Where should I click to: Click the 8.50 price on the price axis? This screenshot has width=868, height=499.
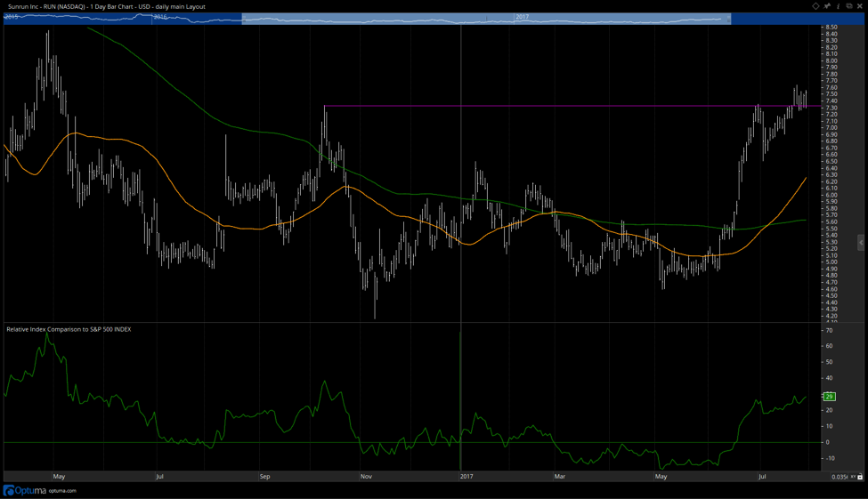[x=831, y=27]
